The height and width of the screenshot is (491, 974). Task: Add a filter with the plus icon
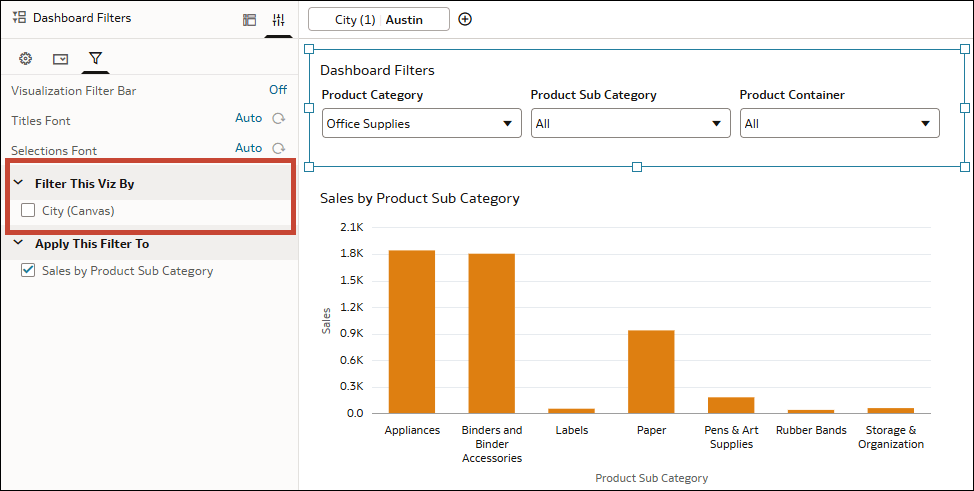[x=464, y=19]
